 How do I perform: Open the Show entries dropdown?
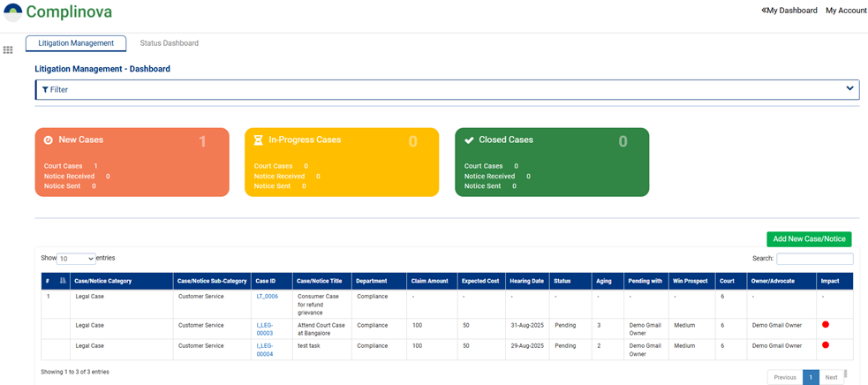click(76, 259)
